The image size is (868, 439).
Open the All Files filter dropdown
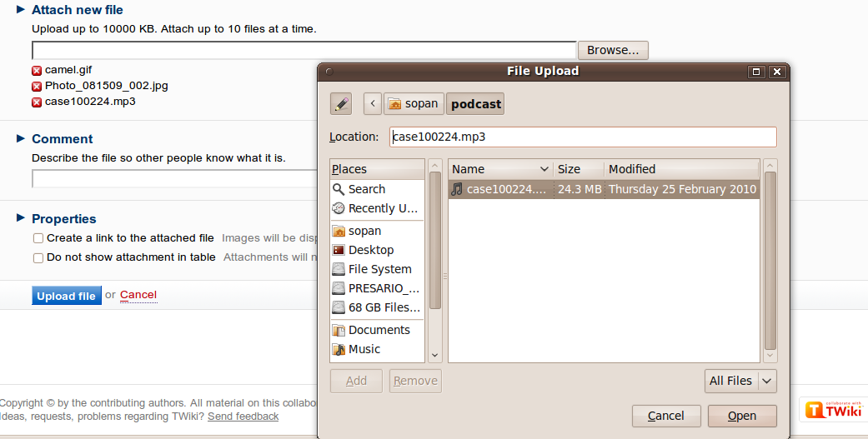[x=740, y=381]
